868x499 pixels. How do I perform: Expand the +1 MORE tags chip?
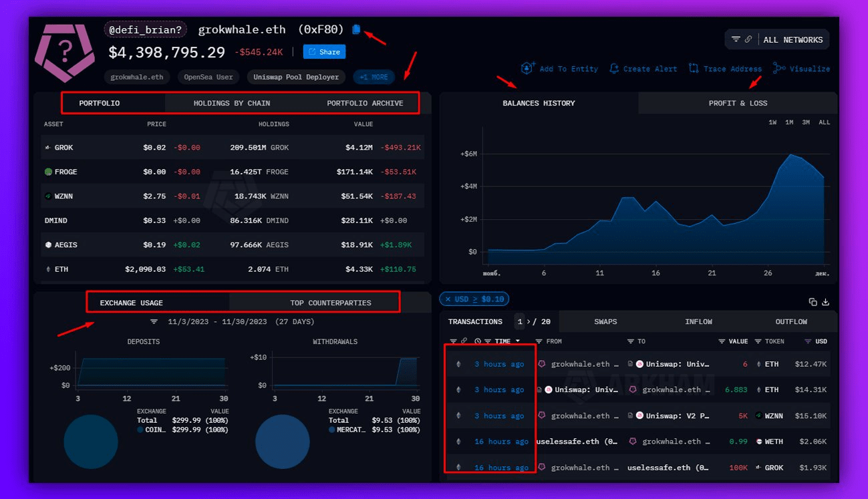tap(374, 77)
